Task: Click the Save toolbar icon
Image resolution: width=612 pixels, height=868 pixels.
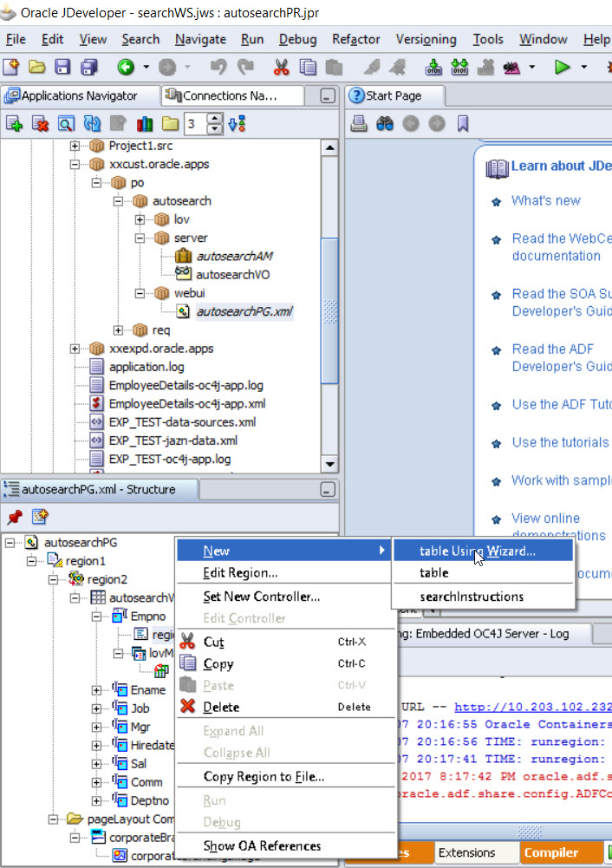Action: (x=62, y=67)
